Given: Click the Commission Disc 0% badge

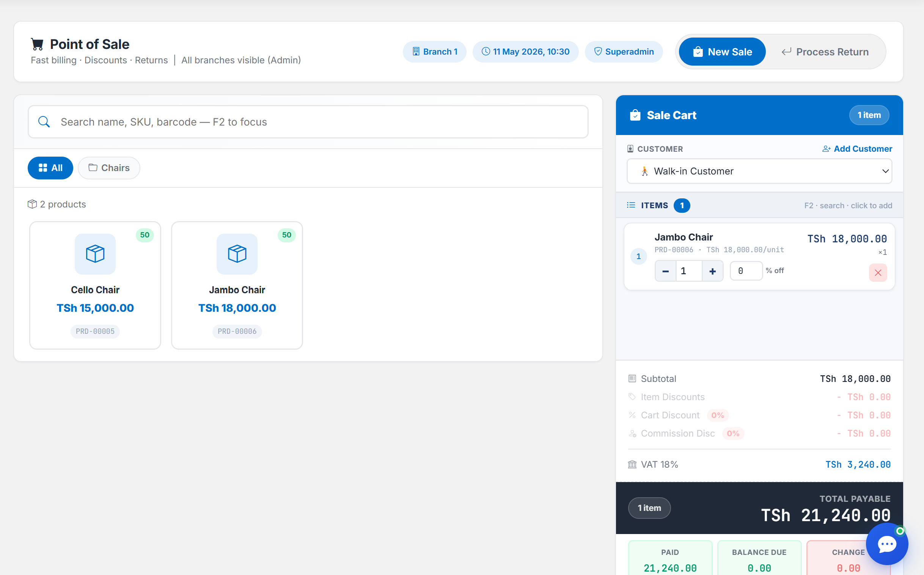Looking at the screenshot, I should [x=733, y=434].
